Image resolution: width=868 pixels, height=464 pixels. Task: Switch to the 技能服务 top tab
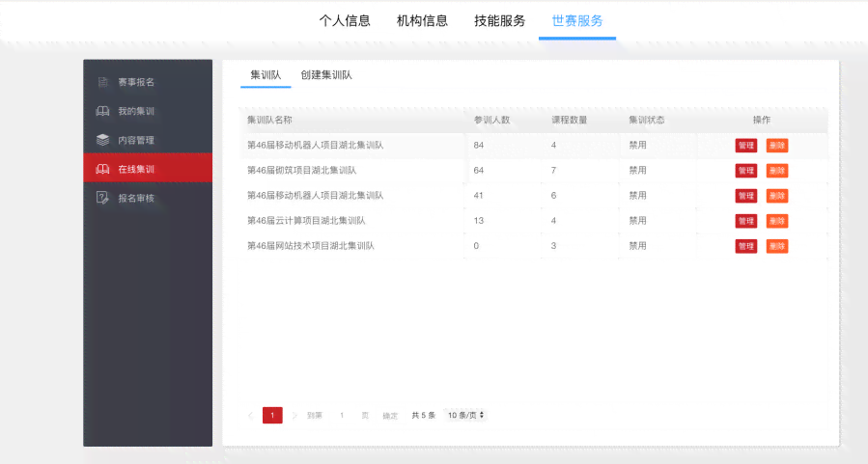499,21
